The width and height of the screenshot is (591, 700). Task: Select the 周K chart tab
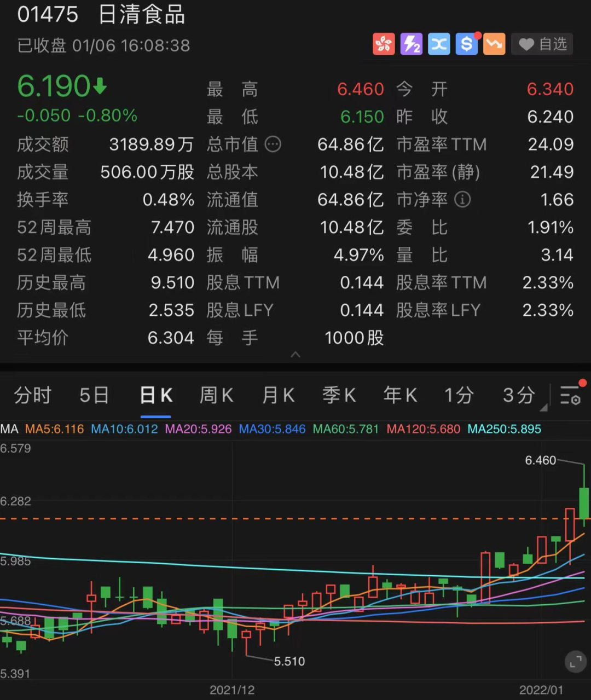(217, 395)
